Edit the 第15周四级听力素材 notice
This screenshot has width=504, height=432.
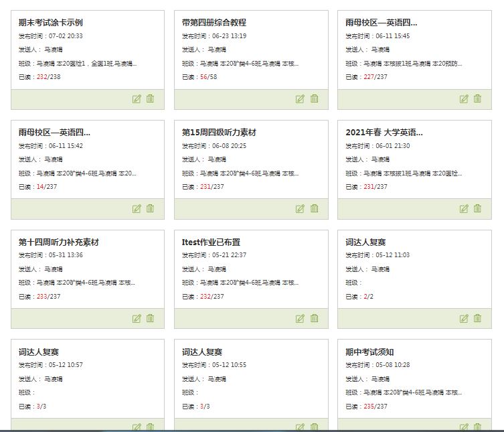click(300, 209)
